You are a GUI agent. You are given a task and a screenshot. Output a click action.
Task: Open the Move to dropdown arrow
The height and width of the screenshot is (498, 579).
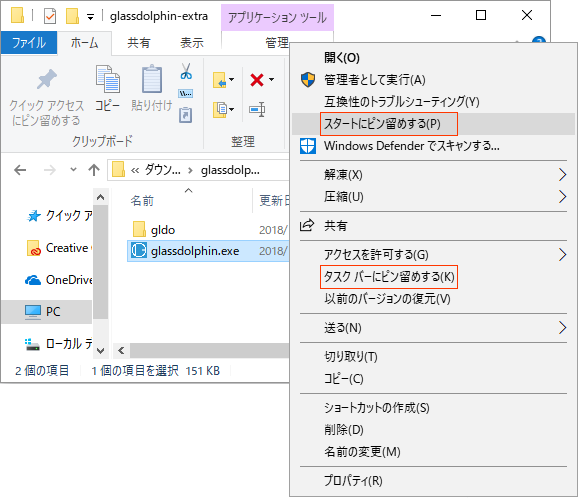click(232, 79)
